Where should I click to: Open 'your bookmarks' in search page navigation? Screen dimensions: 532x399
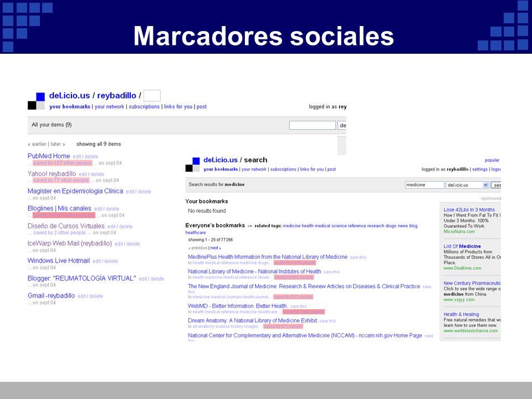click(x=221, y=170)
